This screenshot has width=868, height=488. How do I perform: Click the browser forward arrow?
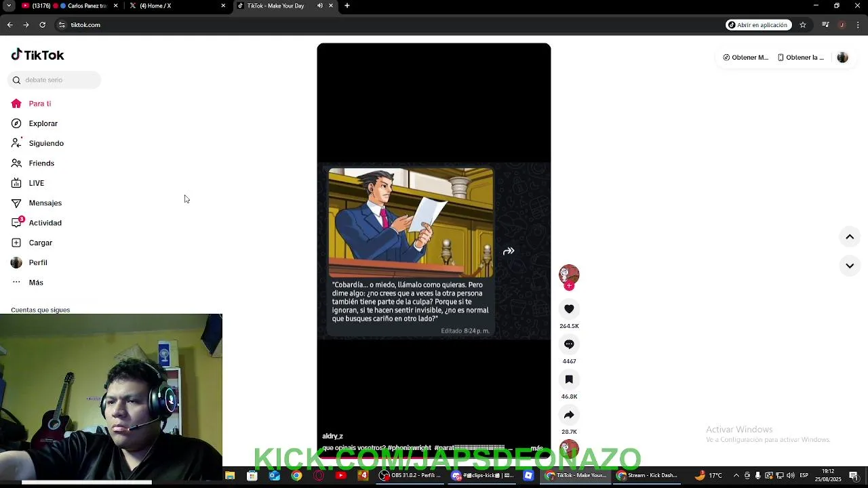click(x=26, y=25)
